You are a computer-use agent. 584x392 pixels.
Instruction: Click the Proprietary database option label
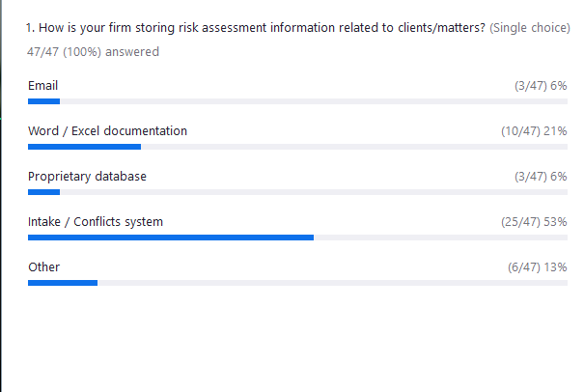pos(87,177)
